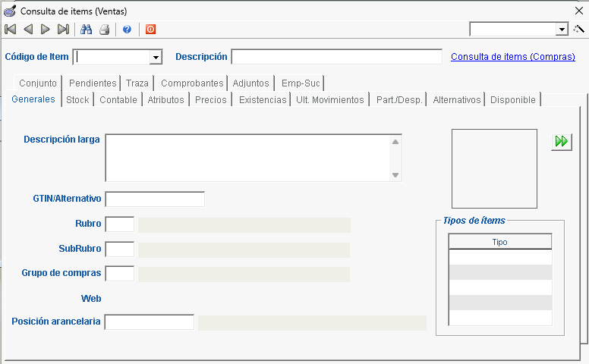The width and height of the screenshot is (589, 364).
Task: Open the top-right toolbar combo box
Action: [562, 30]
